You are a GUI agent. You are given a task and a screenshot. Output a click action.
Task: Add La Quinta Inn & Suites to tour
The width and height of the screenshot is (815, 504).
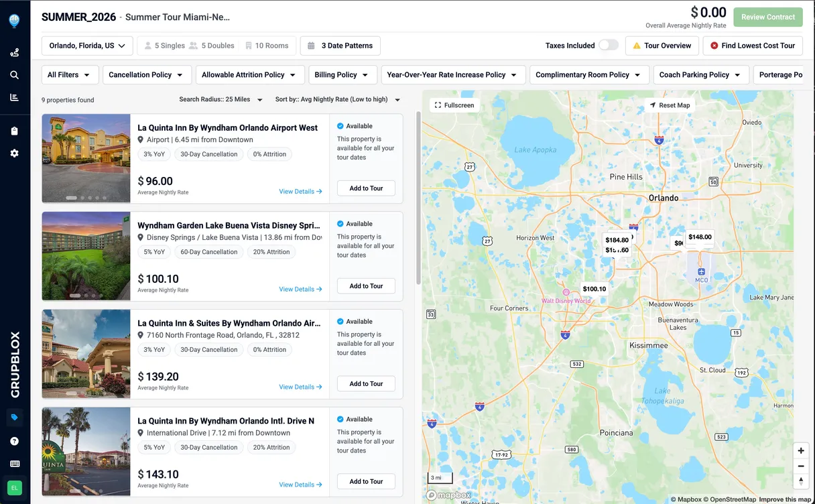366,384
